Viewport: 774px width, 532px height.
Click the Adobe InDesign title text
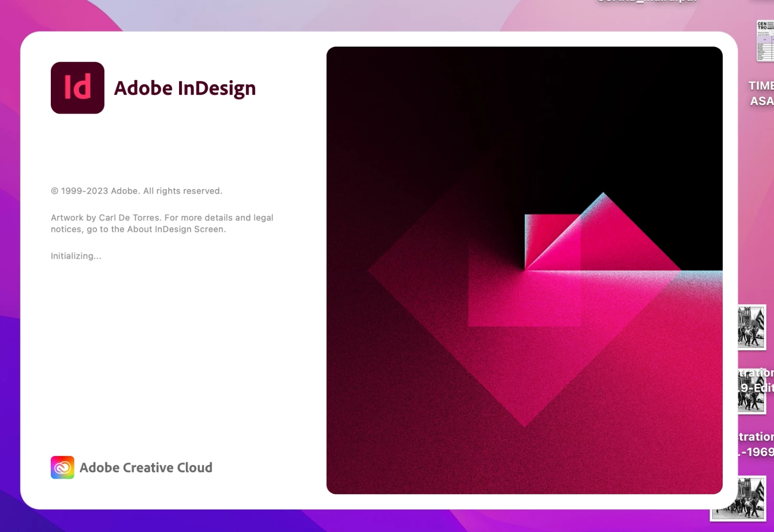[185, 88]
